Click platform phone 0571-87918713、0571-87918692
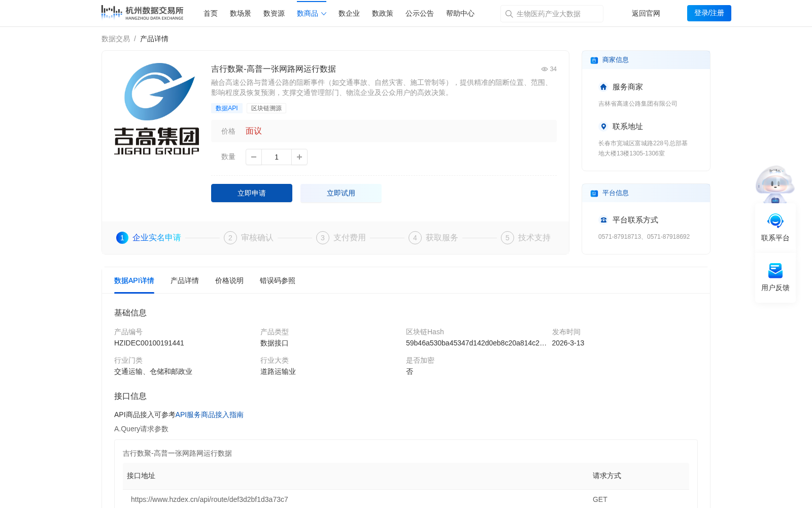812x508 pixels. (644, 237)
